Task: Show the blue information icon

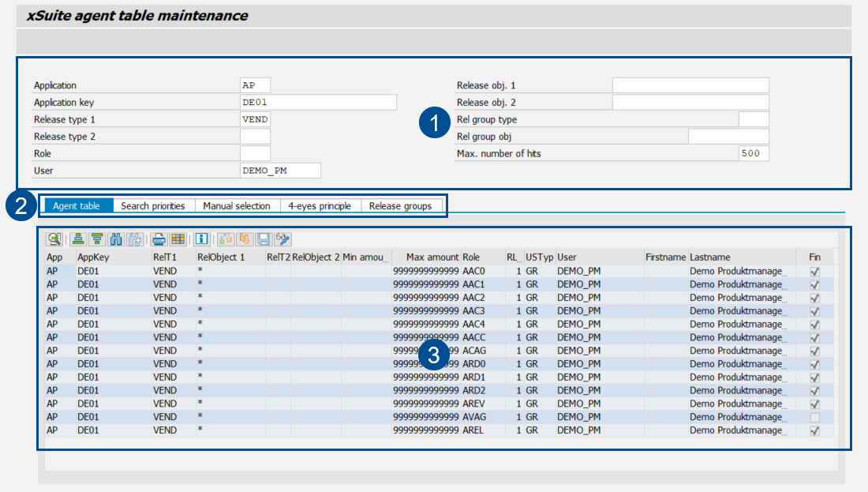Action: point(201,238)
